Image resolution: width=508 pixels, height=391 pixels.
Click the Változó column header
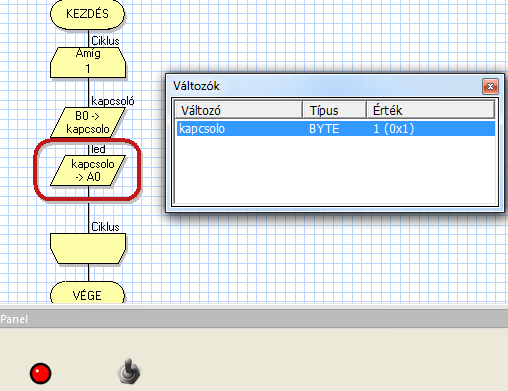click(239, 110)
